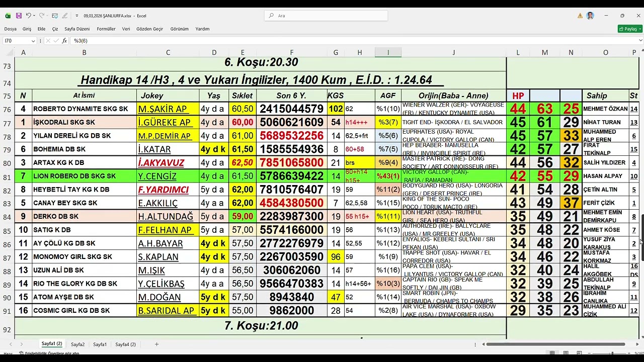644x362 pixels.
Task: Open the user account profile picture
Action: click(590, 16)
